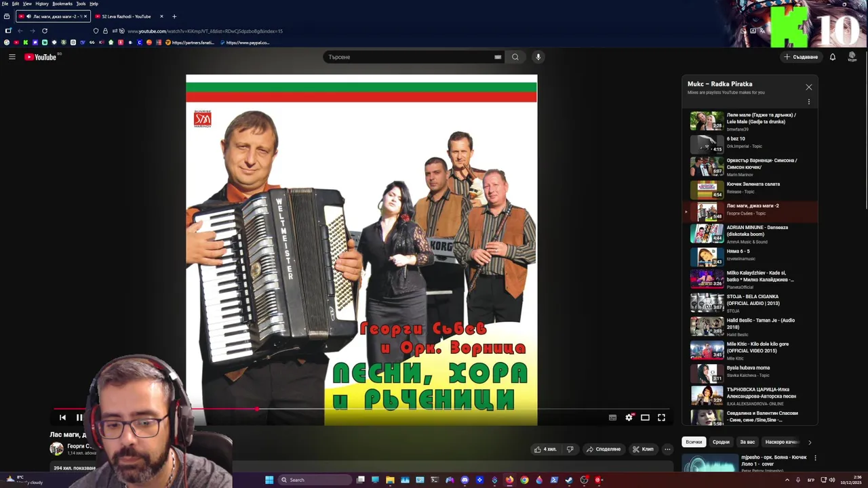Go to YouTube home via logo
Image resolution: width=868 pixels, height=488 pixels.
(41, 57)
